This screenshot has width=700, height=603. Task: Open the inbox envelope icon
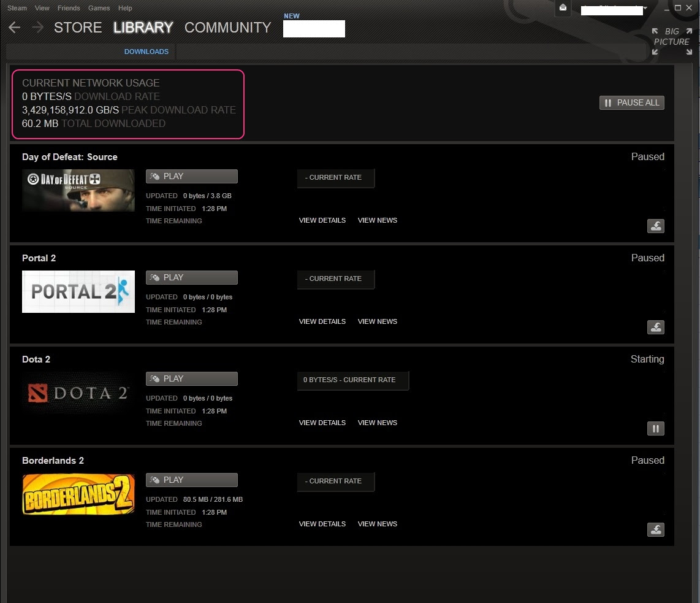pyautogui.click(x=563, y=7)
